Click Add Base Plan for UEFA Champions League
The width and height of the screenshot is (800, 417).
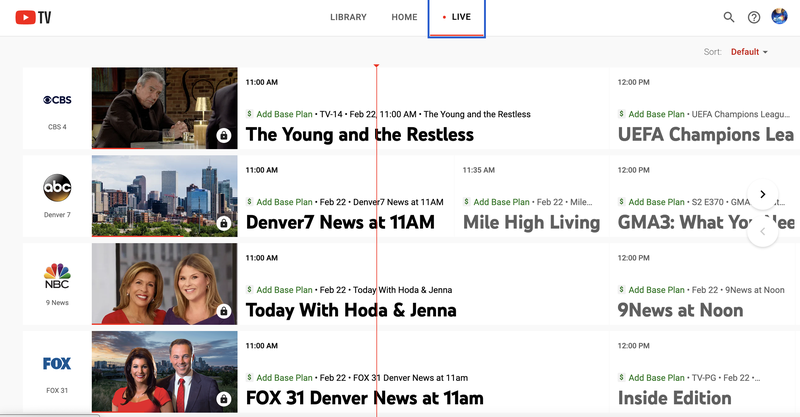coord(656,114)
